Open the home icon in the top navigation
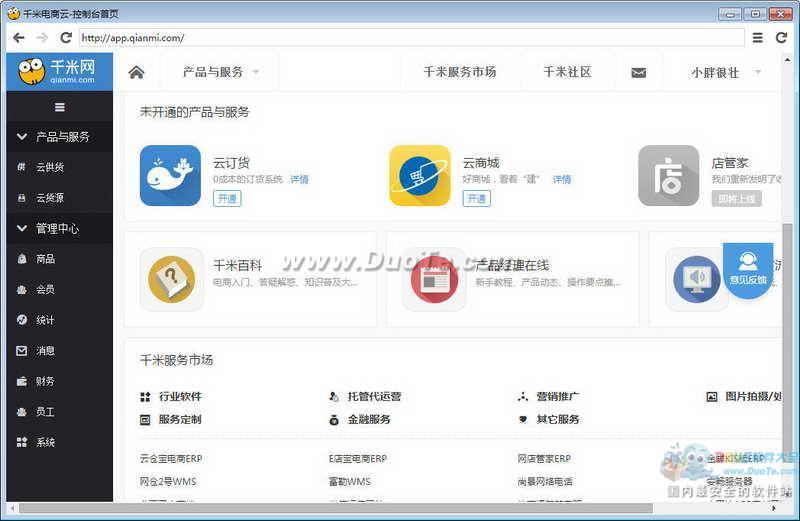Viewport: 800px width, 521px height. pos(136,72)
